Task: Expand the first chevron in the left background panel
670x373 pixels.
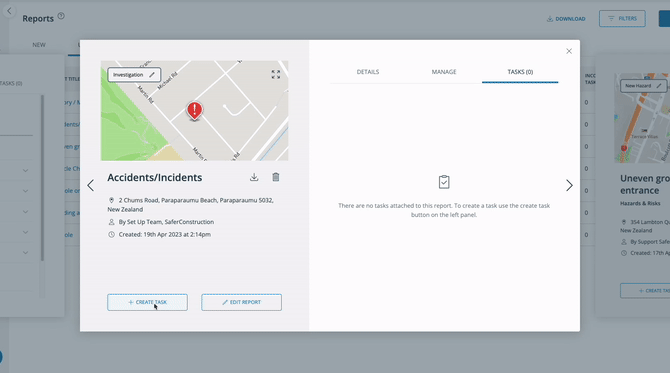Action: click(26, 170)
